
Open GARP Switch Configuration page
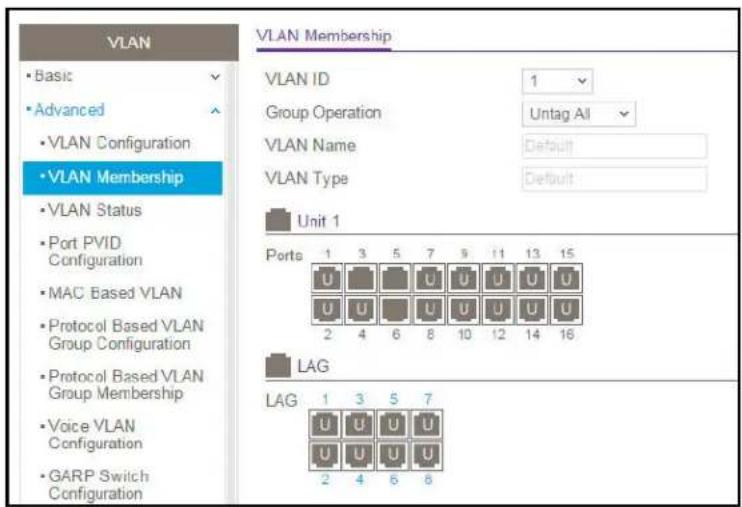98,484
